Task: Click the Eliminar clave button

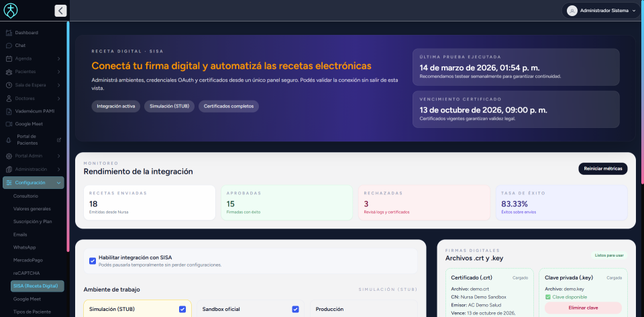Action: [582, 308]
